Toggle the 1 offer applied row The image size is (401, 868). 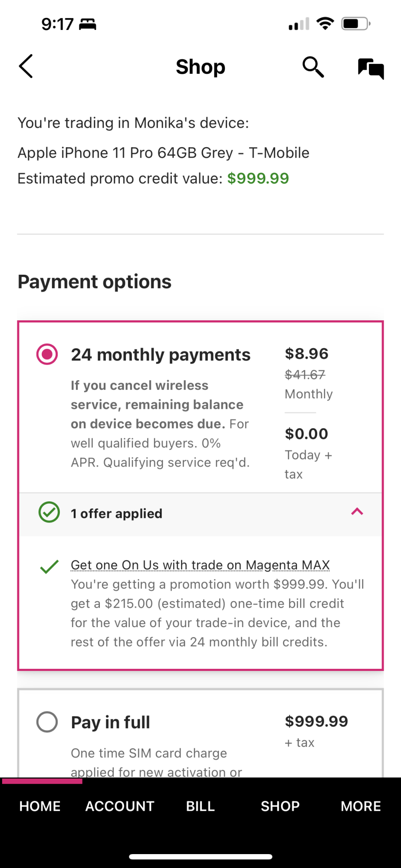point(116,513)
